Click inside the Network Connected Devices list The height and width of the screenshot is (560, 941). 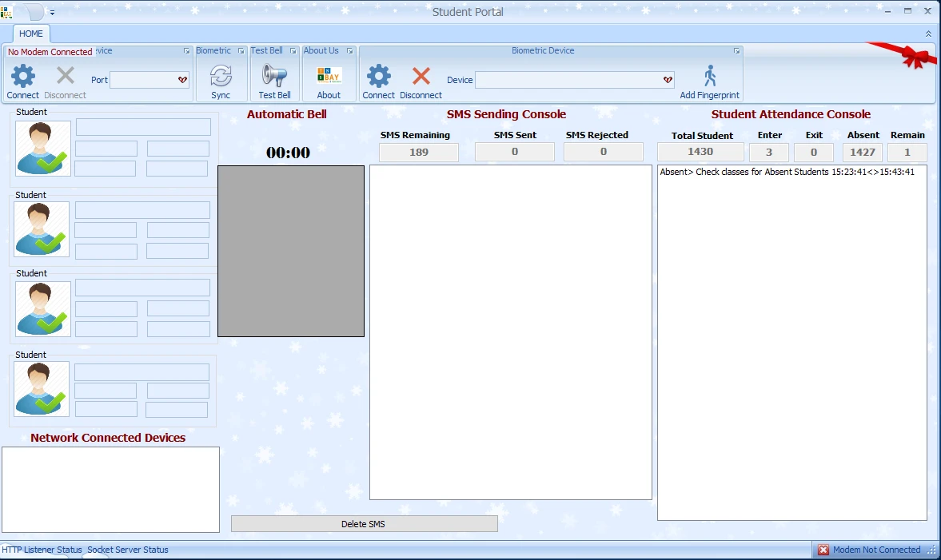(x=110, y=489)
